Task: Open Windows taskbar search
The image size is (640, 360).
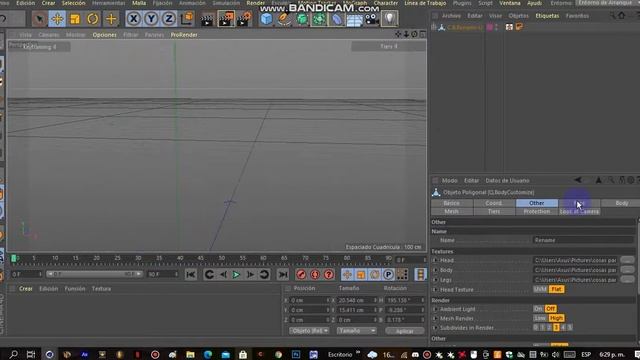Action: tap(13, 354)
